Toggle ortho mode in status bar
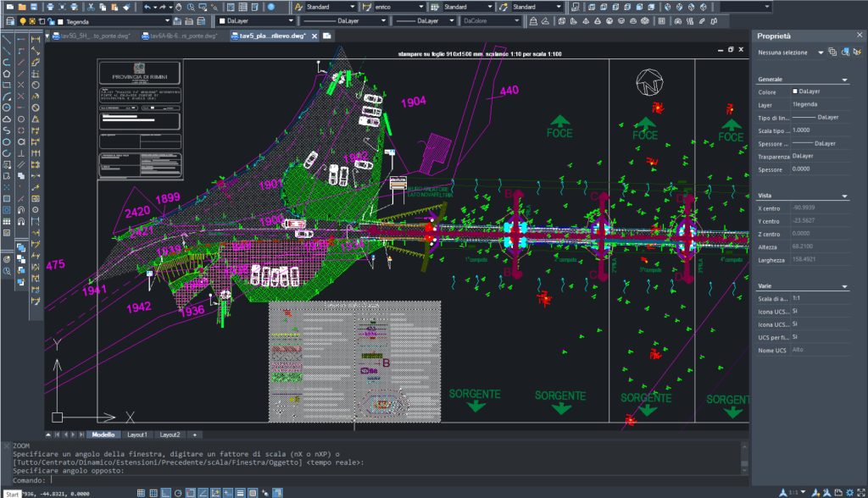The height and width of the screenshot is (498, 868). coord(166,492)
